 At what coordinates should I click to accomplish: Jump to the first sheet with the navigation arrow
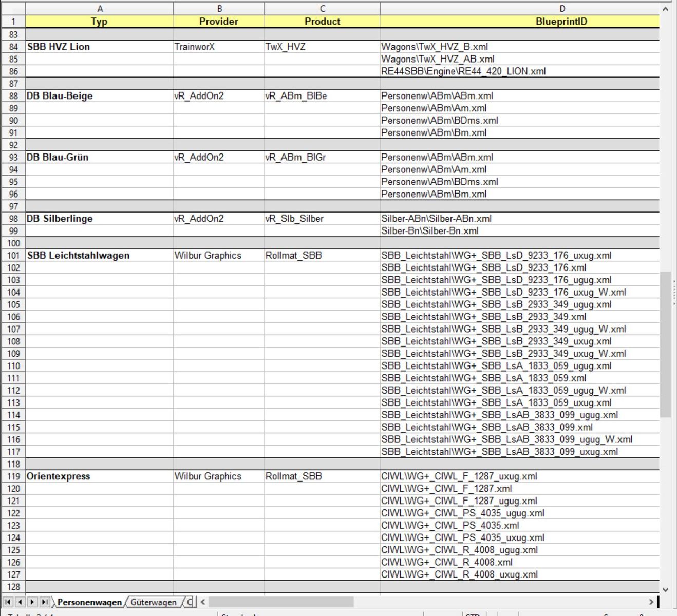8,602
